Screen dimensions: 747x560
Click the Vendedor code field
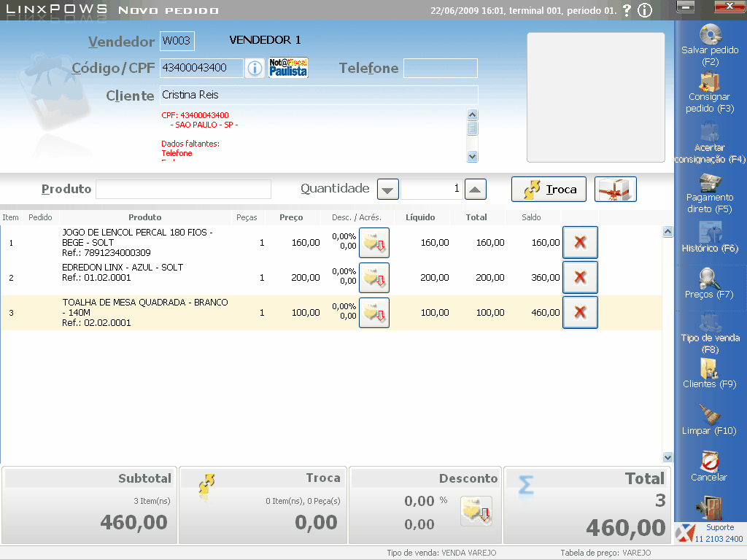(177, 41)
